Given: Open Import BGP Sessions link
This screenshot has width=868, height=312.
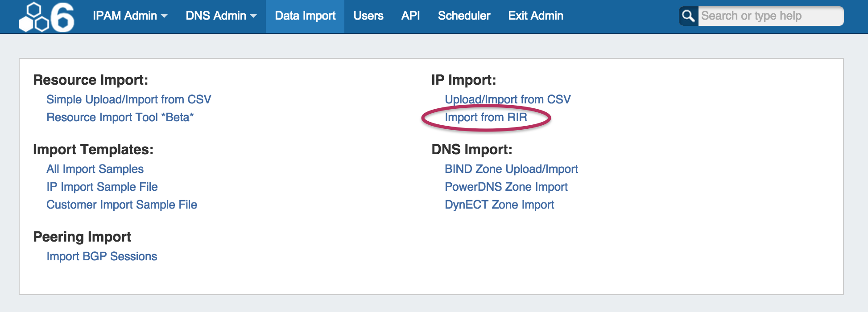Looking at the screenshot, I should [102, 256].
